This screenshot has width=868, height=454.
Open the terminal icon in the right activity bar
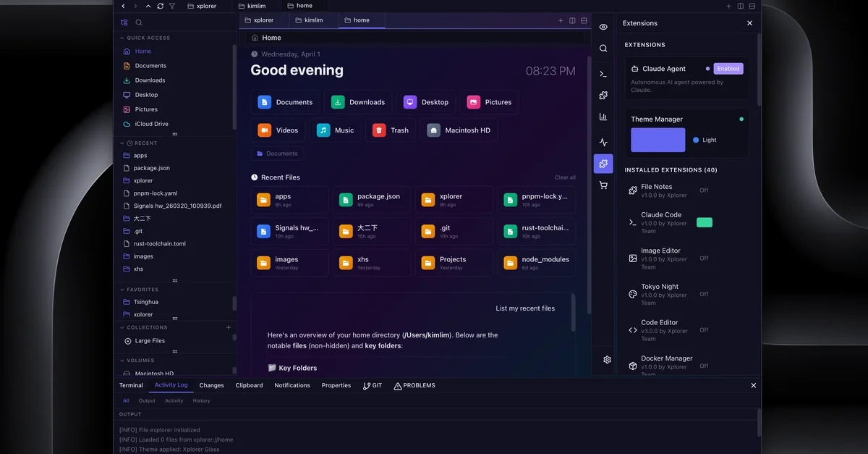[603, 74]
